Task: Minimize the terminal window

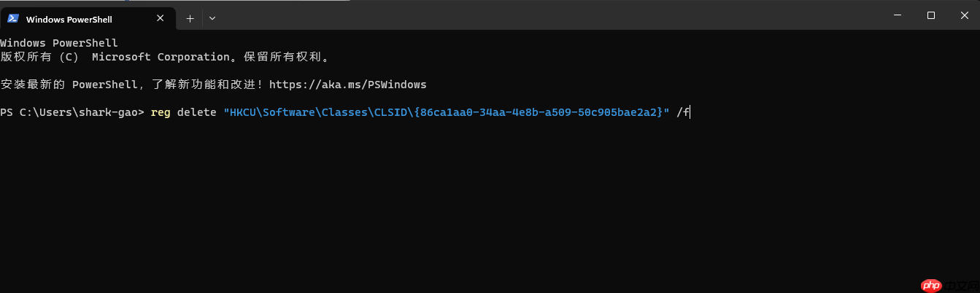Action: 897,15
